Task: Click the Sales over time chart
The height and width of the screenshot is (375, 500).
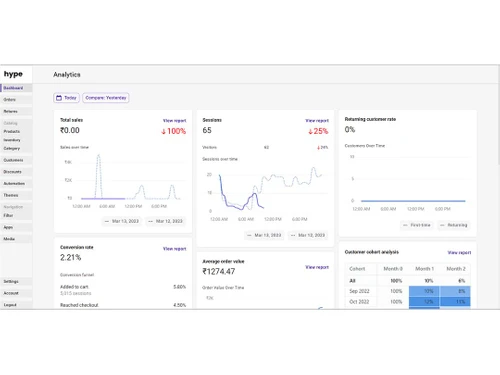Action: pyautogui.click(x=124, y=180)
